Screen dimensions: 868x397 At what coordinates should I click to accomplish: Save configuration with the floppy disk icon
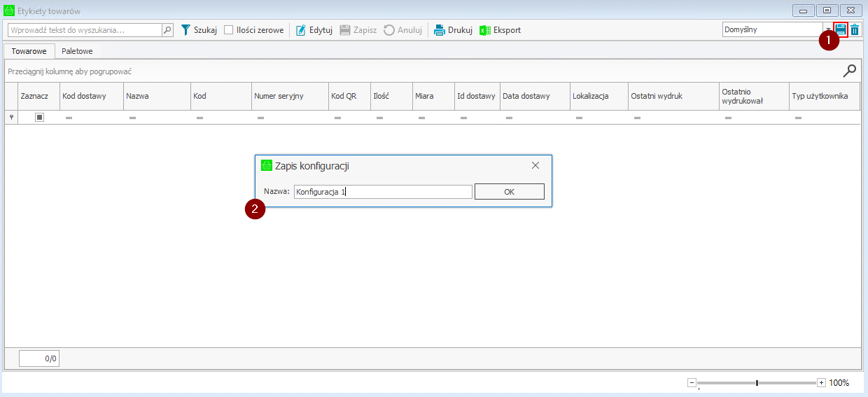(x=841, y=29)
